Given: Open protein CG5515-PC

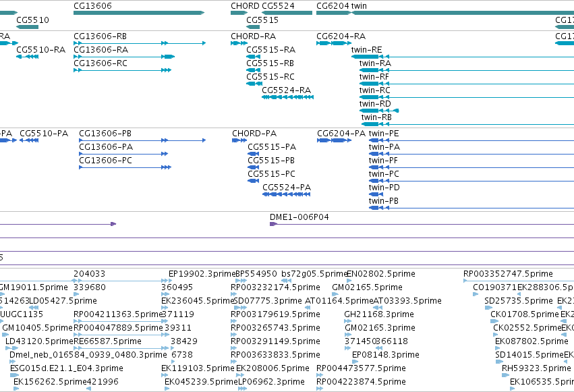Looking at the screenshot, I should click(x=272, y=174).
